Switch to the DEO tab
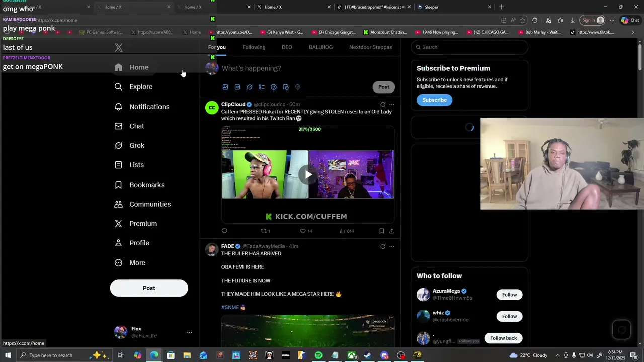 [x=287, y=47]
